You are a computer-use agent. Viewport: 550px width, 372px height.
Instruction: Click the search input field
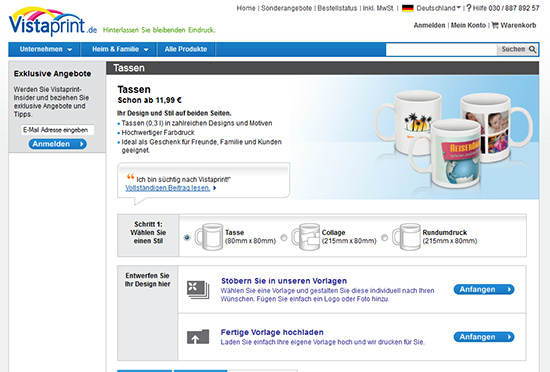coord(441,49)
